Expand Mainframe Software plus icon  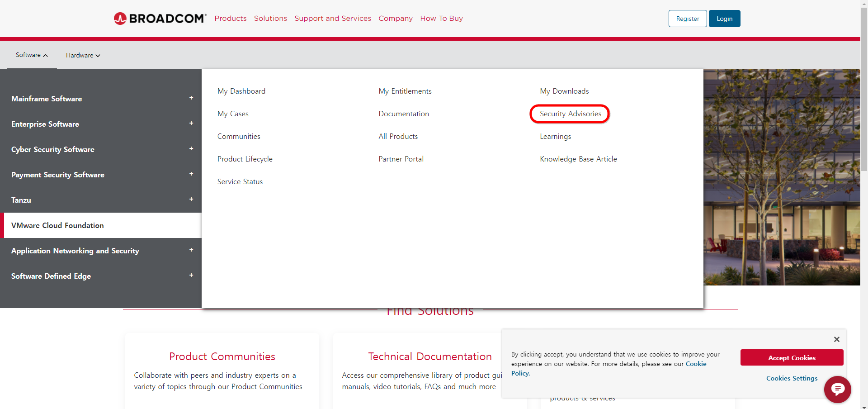tap(191, 98)
